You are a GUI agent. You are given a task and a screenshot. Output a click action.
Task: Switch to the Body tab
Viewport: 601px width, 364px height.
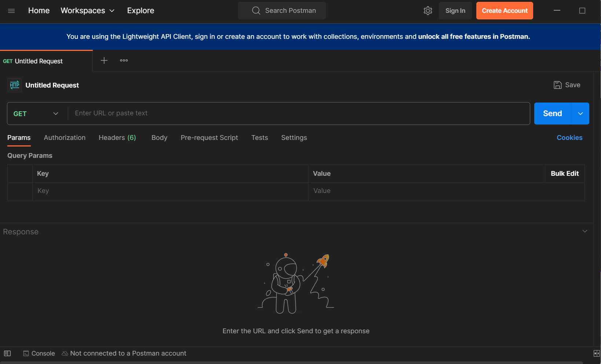pyautogui.click(x=159, y=138)
